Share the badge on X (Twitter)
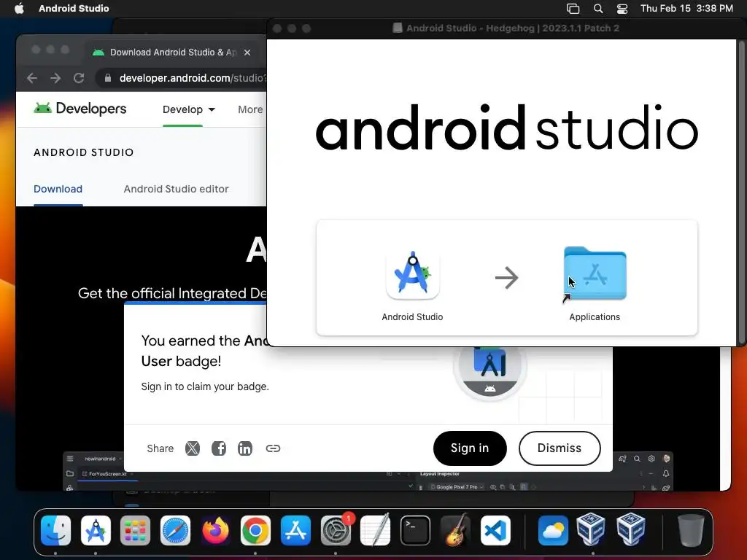 pos(193,448)
